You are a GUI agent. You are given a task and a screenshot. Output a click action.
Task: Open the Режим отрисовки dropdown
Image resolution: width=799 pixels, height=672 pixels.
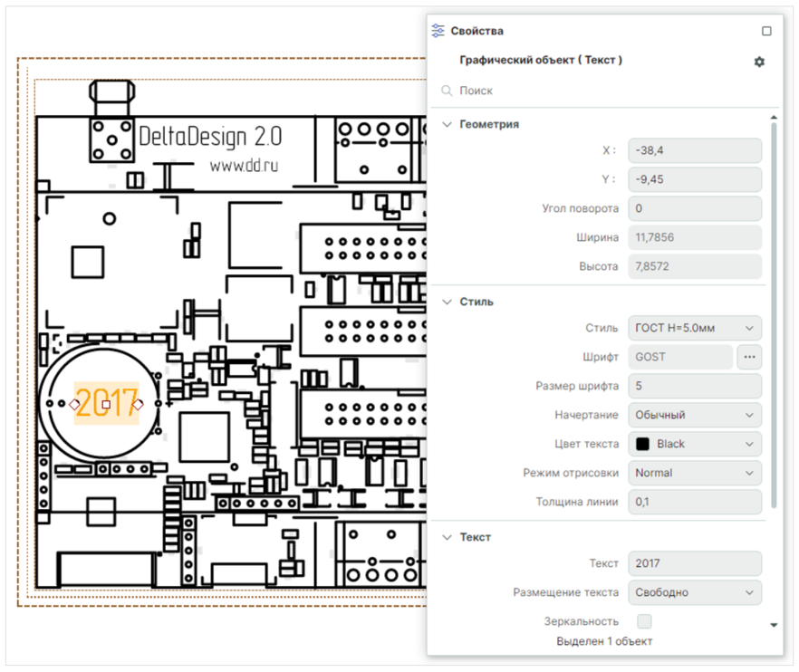coord(694,473)
